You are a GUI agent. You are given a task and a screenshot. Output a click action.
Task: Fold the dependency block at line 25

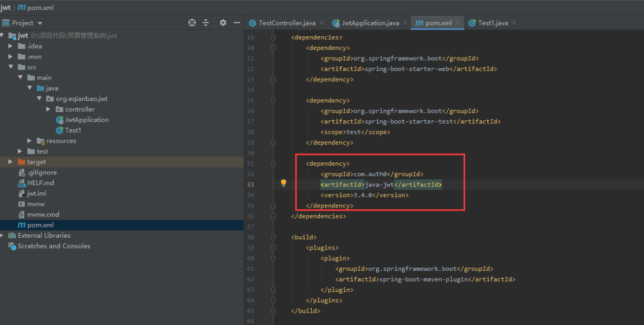273,101
